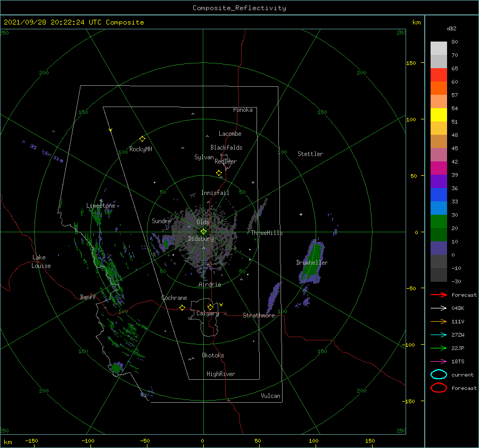Select the Stettler label on the map
Screen dimensions: 479x448
point(310,154)
